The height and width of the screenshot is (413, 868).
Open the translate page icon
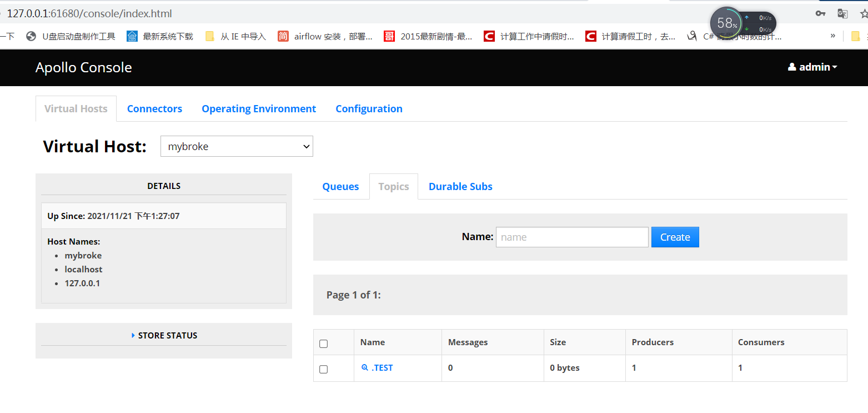point(842,14)
